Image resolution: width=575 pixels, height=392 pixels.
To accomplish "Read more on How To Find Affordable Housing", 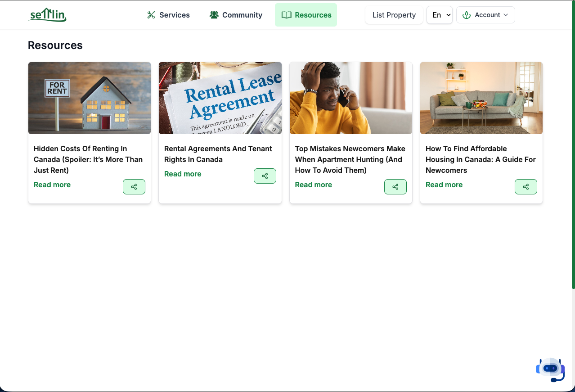I will coord(444,185).
